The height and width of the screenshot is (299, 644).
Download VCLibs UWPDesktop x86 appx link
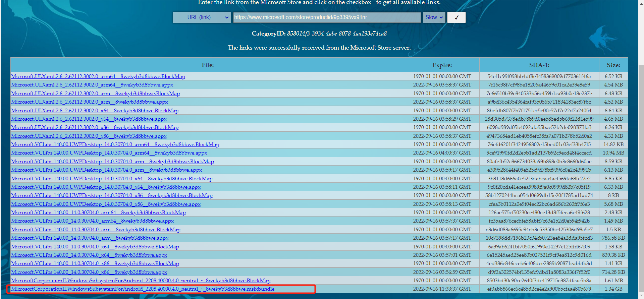point(106,204)
